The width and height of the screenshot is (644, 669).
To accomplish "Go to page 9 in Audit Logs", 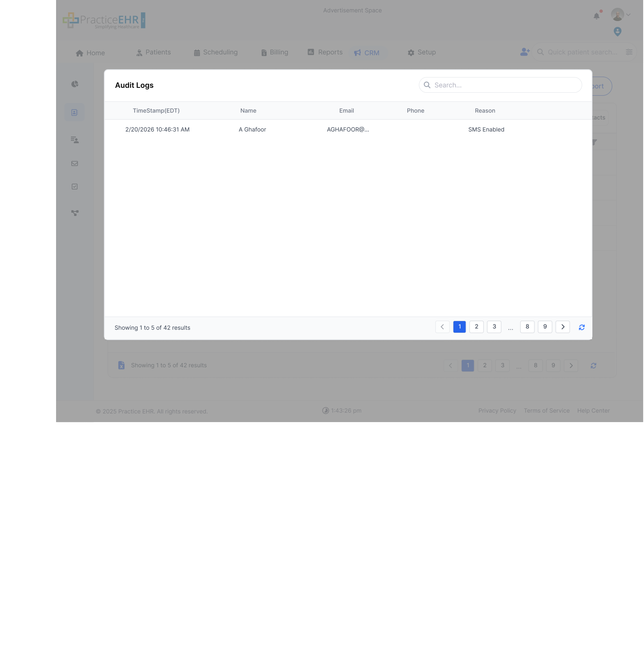I will pos(545,327).
